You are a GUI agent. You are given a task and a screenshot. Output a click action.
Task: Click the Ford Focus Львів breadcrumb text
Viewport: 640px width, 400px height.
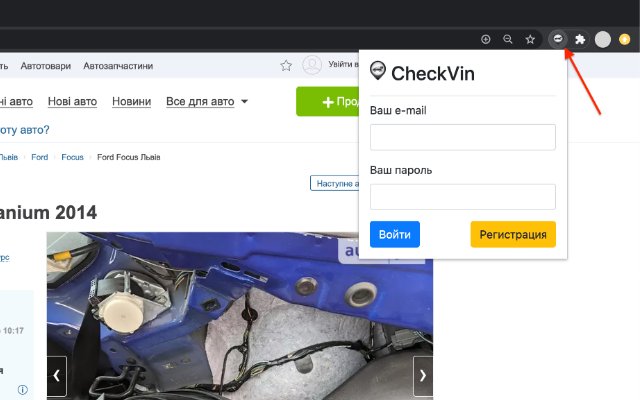pos(129,157)
